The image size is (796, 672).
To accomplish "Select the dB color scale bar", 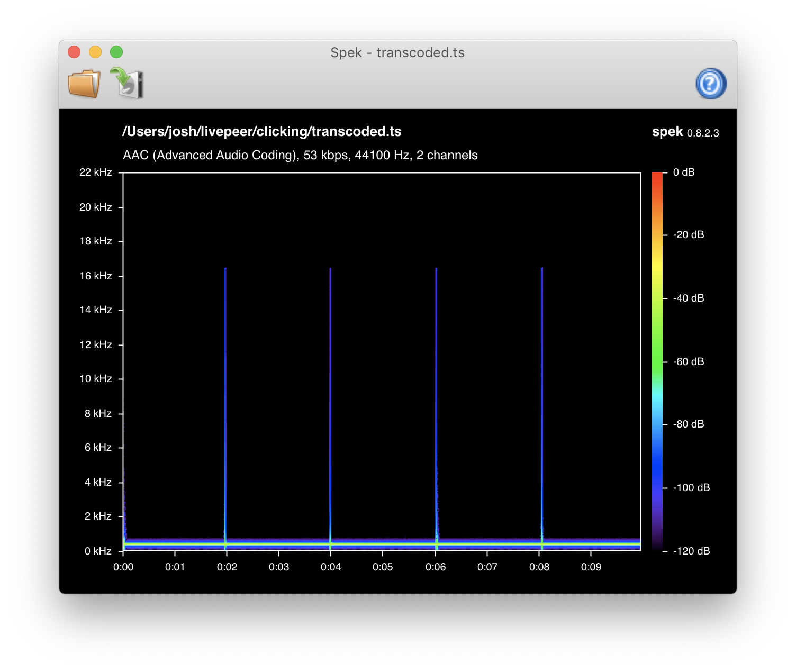I will click(x=657, y=361).
